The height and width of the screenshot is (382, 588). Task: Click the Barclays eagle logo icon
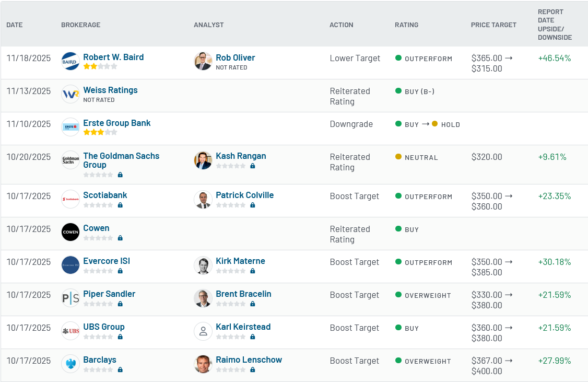pos(70,364)
